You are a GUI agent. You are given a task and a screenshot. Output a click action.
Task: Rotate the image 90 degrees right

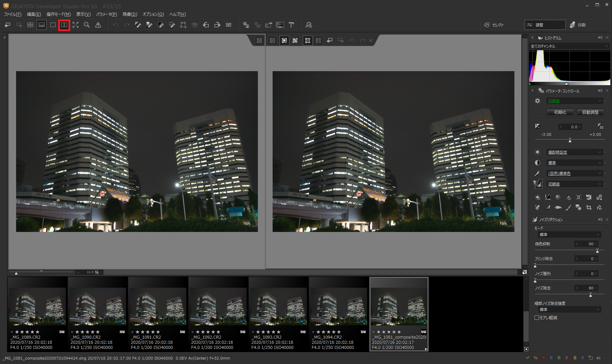pos(217,25)
